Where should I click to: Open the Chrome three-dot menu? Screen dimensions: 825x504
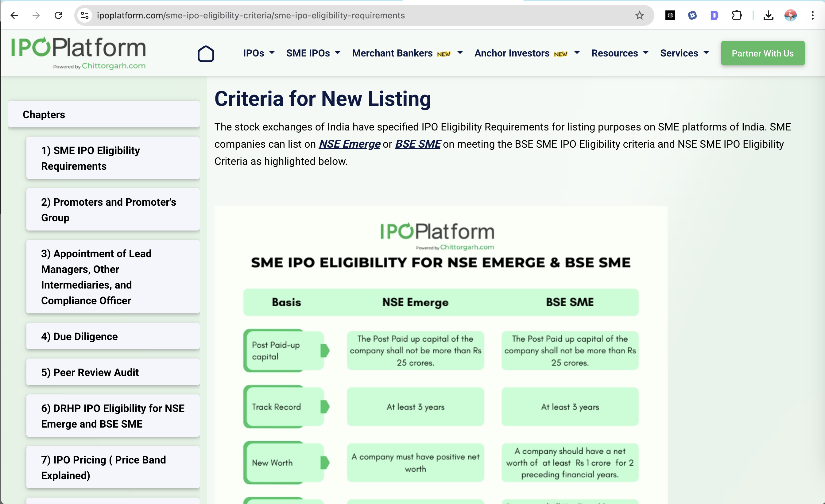[813, 15]
